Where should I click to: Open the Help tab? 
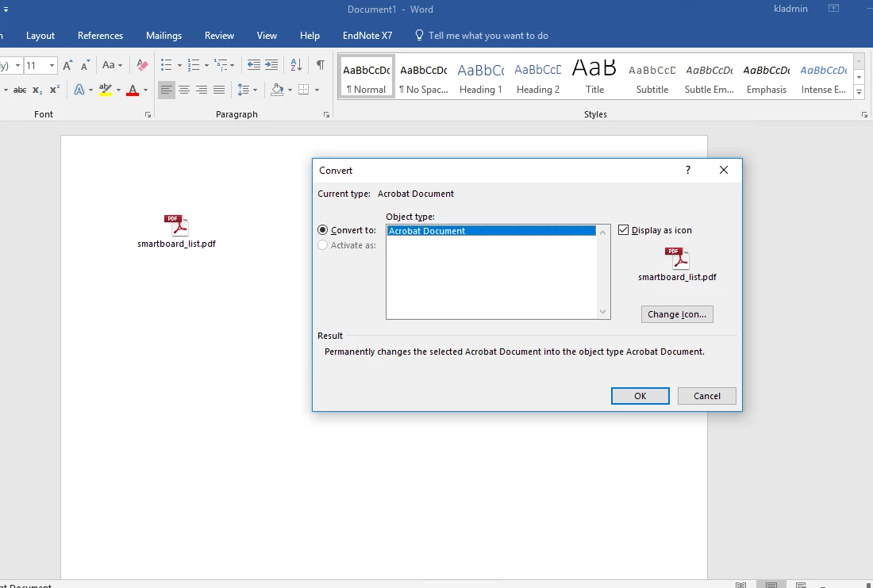(310, 36)
